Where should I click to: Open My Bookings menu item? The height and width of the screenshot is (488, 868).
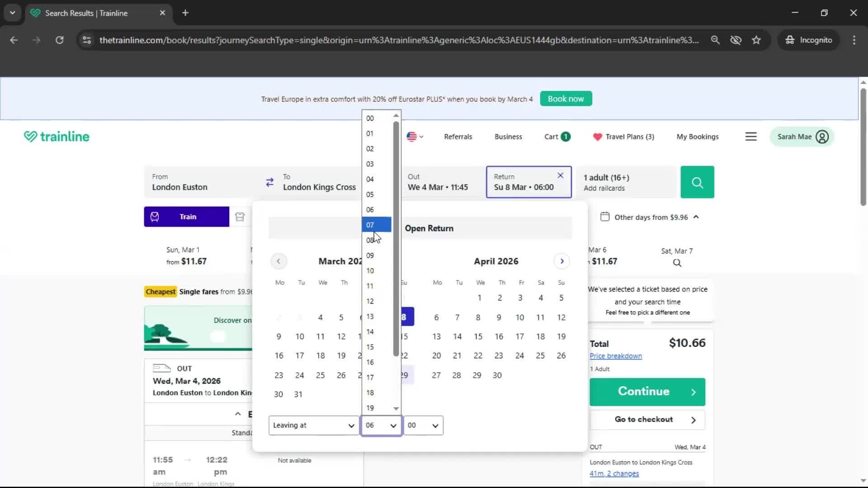698,136
